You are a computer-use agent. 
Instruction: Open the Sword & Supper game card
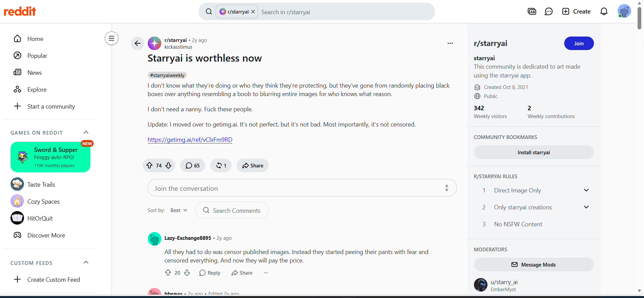click(x=50, y=157)
